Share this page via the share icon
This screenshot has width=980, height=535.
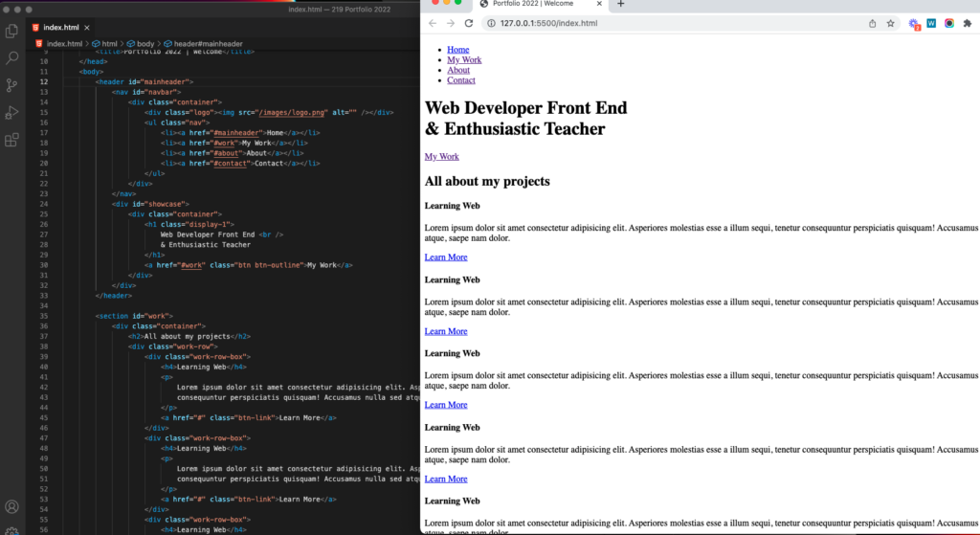[x=872, y=23]
